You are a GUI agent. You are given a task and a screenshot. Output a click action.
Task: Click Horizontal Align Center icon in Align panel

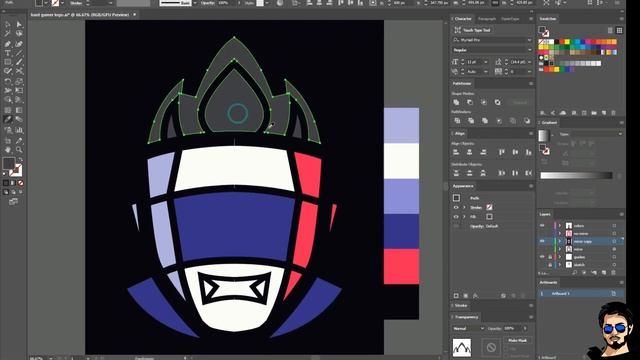point(470,152)
